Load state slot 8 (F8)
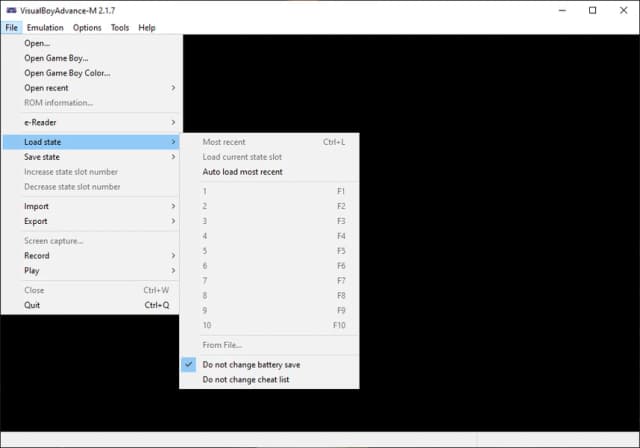This screenshot has height=448, width=640. click(269, 295)
